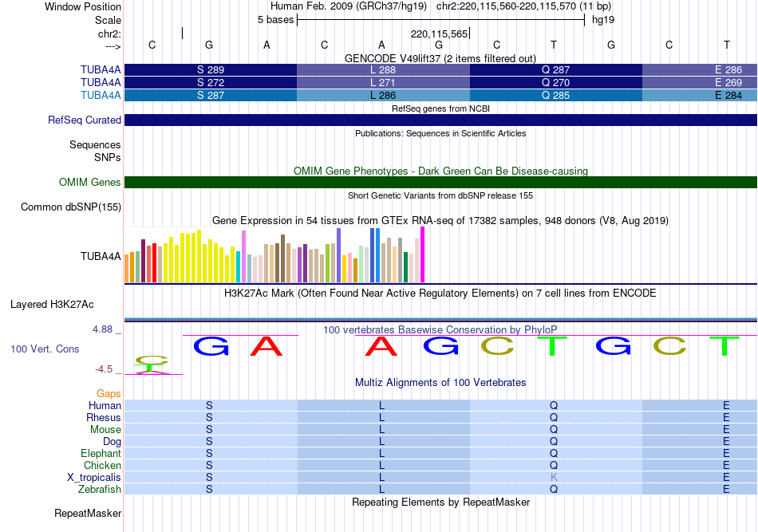Click the X_tropicalis species label

pos(94,478)
